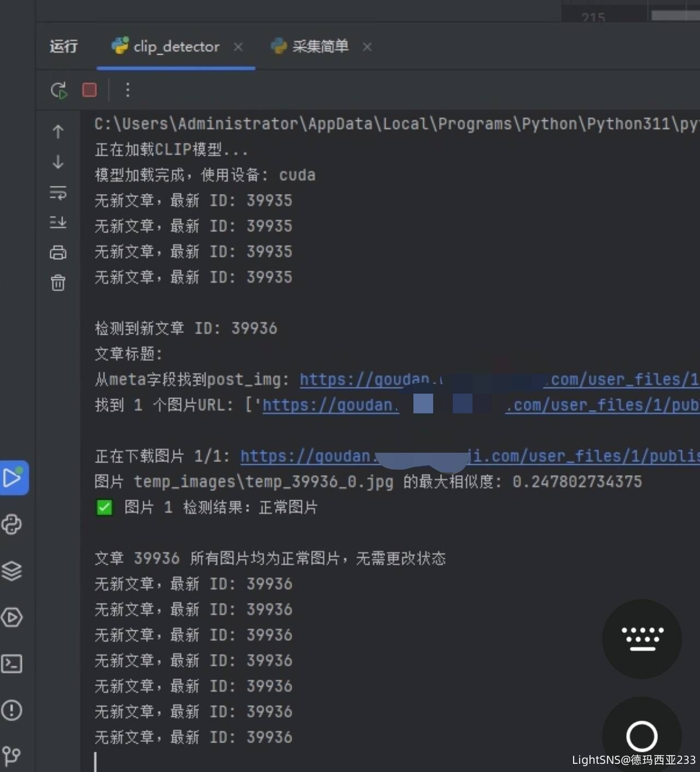The image size is (700, 772).
Task: Toggle scroll to end of console
Action: (x=58, y=222)
